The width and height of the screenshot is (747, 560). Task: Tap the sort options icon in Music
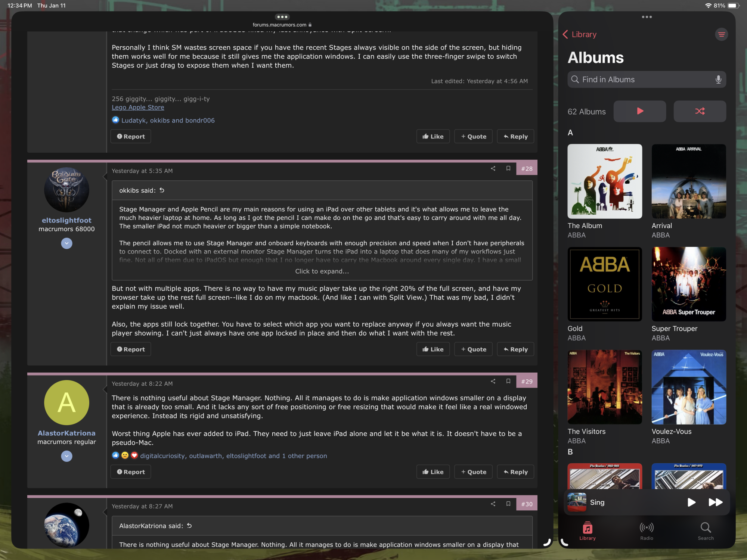tap(721, 34)
